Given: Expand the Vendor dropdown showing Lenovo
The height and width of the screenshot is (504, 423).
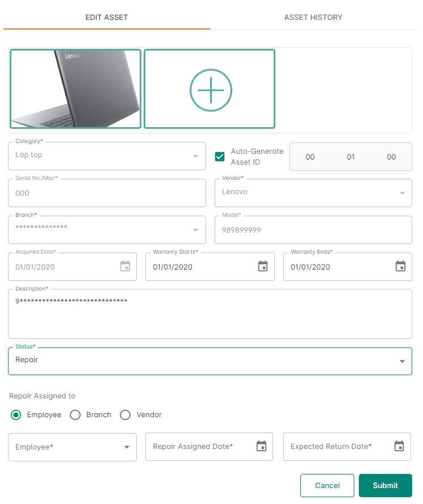Looking at the screenshot, I should 402,193.
